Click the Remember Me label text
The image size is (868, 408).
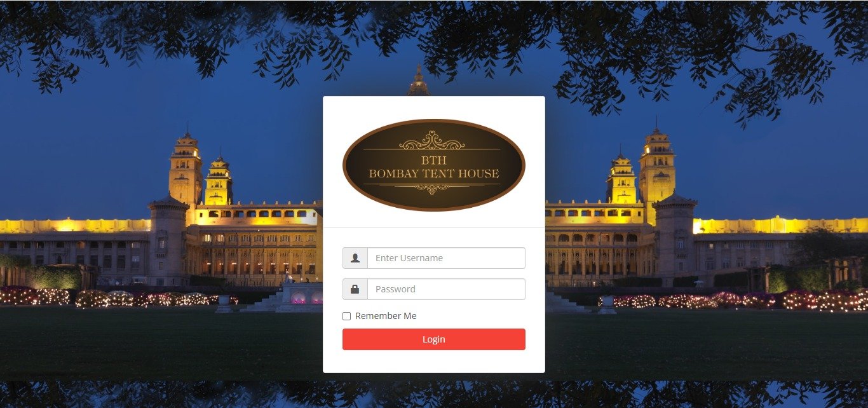386,316
